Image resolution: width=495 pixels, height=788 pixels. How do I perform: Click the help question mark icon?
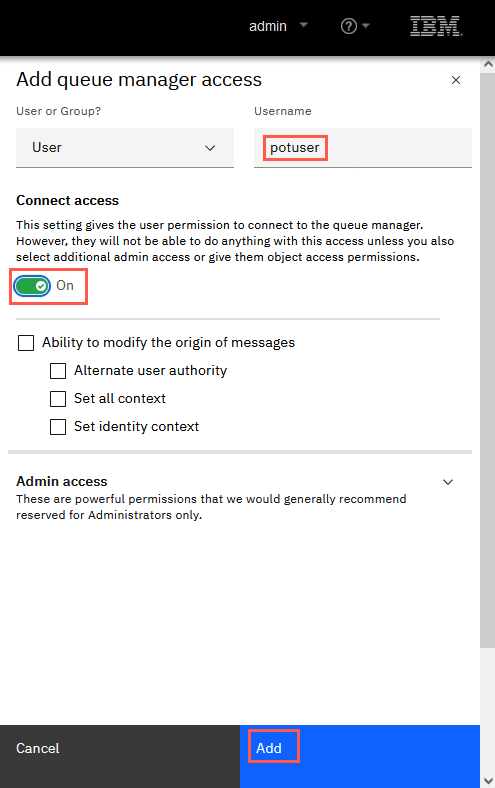point(348,26)
